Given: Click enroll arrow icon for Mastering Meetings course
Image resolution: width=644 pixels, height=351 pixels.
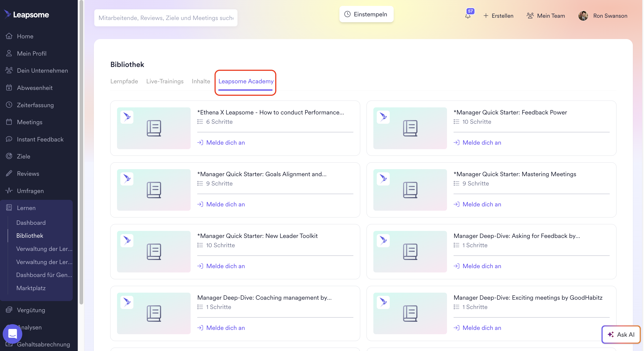Looking at the screenshot, I should (457, 204).
